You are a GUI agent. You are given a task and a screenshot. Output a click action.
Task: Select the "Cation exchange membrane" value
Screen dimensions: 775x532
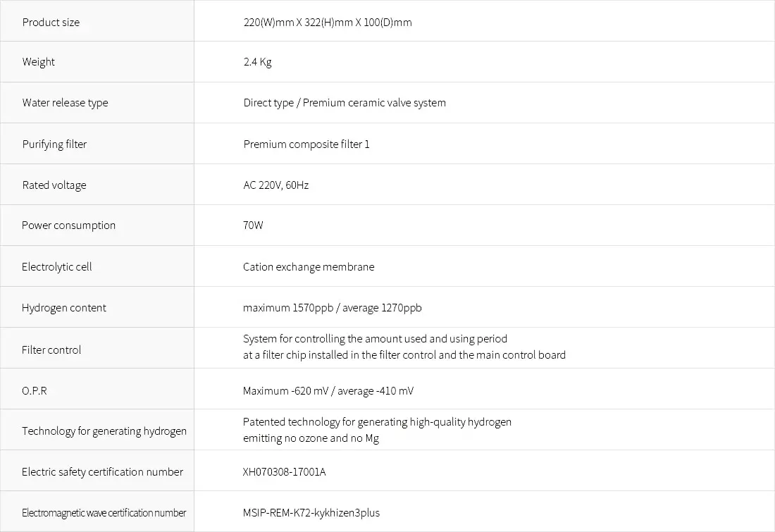[309, 267]
